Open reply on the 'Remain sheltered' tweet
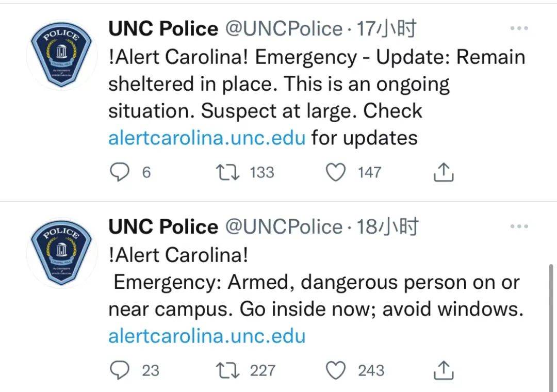This screenshot has width=557, height=392. coord(120,172)
